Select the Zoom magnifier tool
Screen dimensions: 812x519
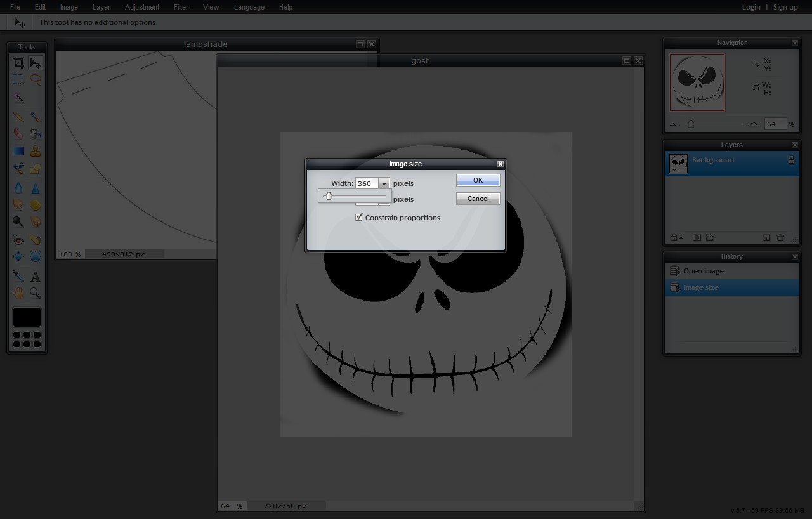36,293
